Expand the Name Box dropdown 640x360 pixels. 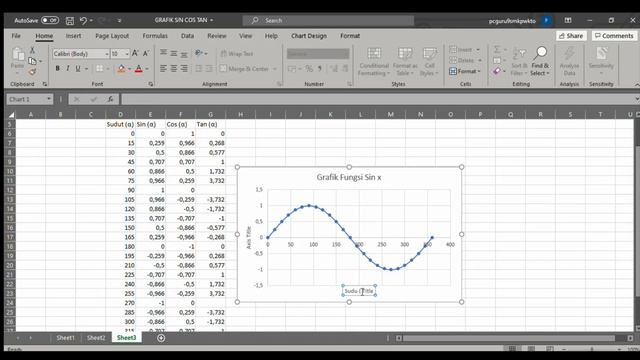click(x=49, y=99)
